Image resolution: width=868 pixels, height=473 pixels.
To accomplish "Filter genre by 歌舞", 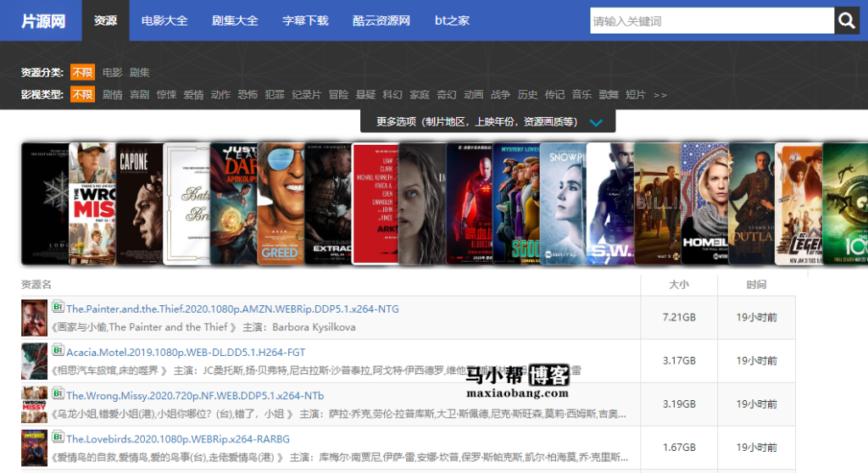I will 609,95.
